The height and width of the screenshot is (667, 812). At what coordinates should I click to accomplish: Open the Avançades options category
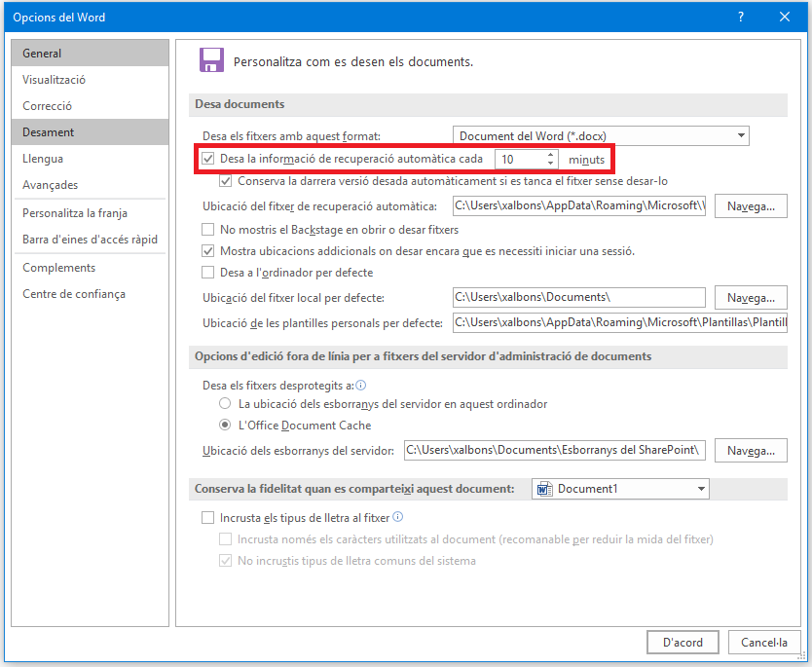click(x=51, y=185)
